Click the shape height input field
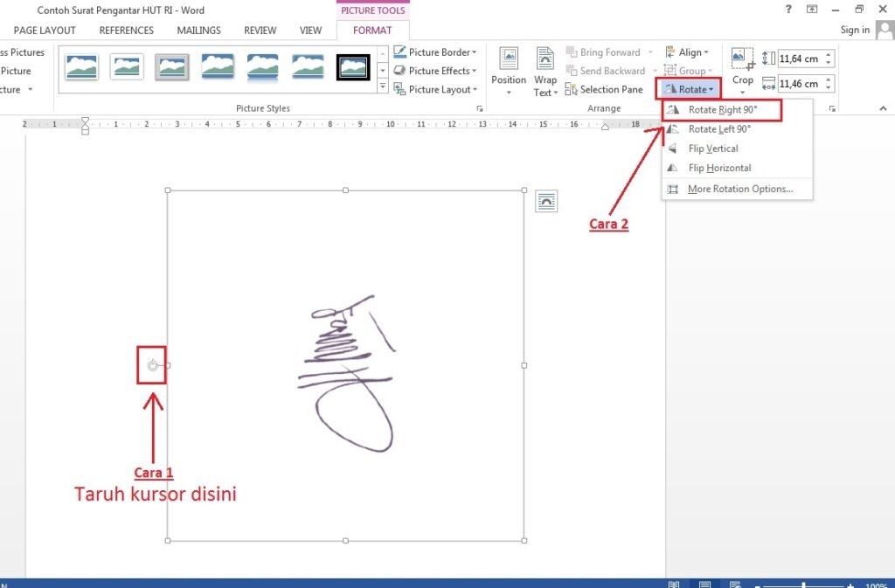The height and width of the screenshot is (588, 895). click(x=798, y=59)
